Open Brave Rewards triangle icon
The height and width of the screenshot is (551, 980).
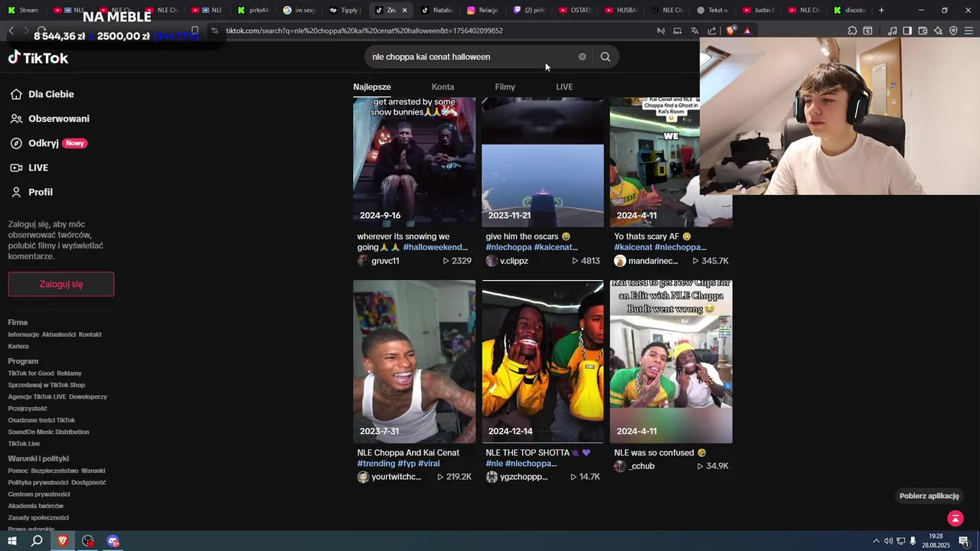click(x=747, y=31)
